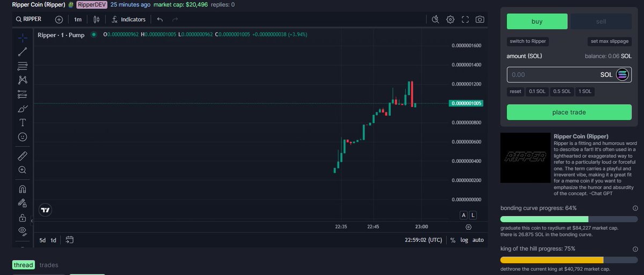The width and height of the screenshot is (644, 275).
Task: Click the switch to Ripper button
Action: (528, 41)
